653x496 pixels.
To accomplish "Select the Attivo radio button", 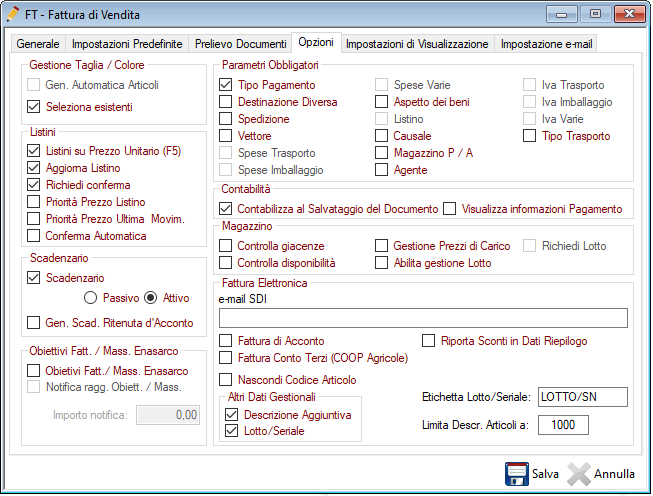I will (151, 297).
